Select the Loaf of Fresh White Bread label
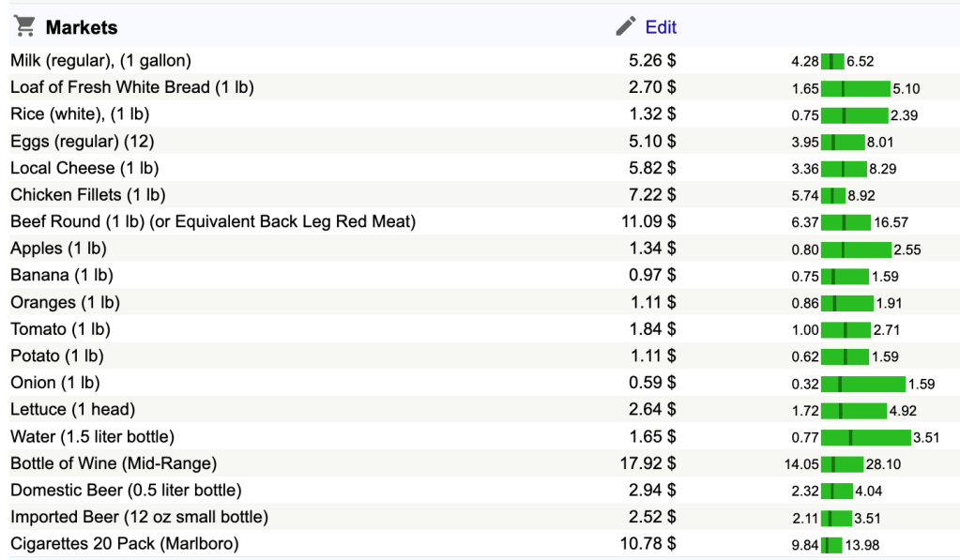This screenshot has height=560, width=960. click(x=132, y=87)
